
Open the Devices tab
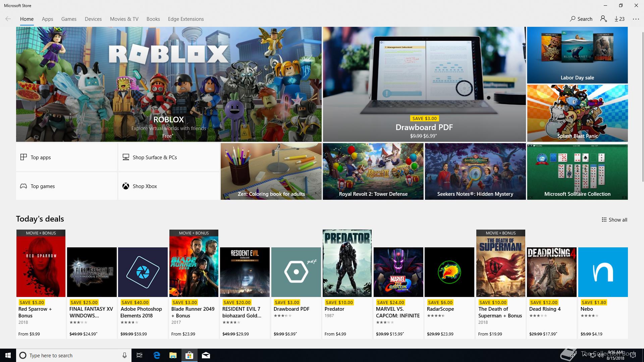93,19
